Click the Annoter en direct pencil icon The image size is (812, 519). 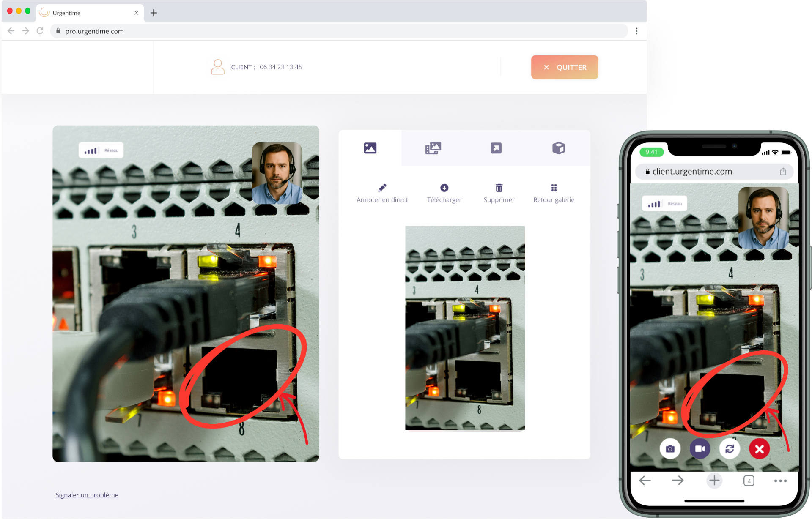tap(382, 188)
